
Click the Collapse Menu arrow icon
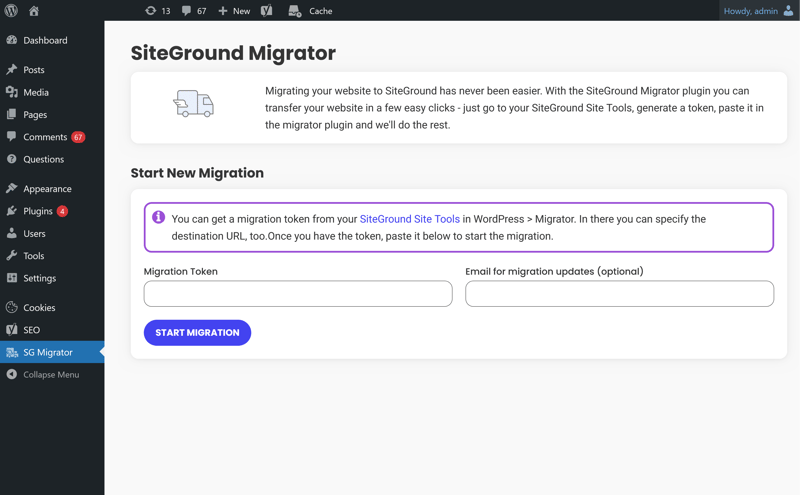12,375
